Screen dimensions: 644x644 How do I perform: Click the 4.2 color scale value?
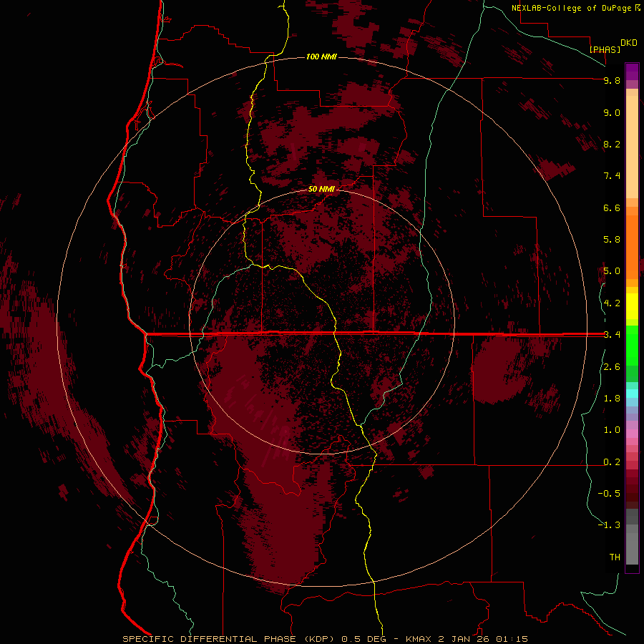[x=612, y=303]
